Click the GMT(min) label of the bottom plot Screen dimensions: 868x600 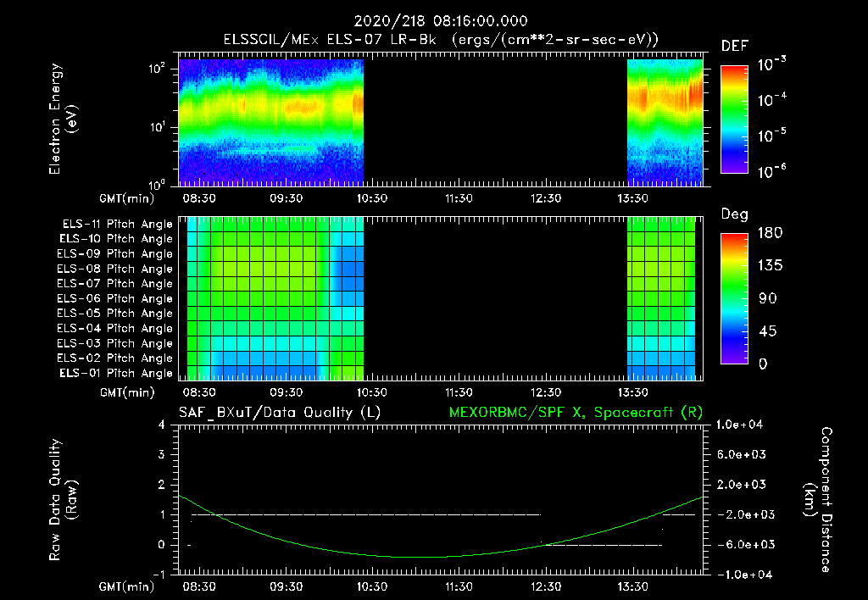(127, 586)
